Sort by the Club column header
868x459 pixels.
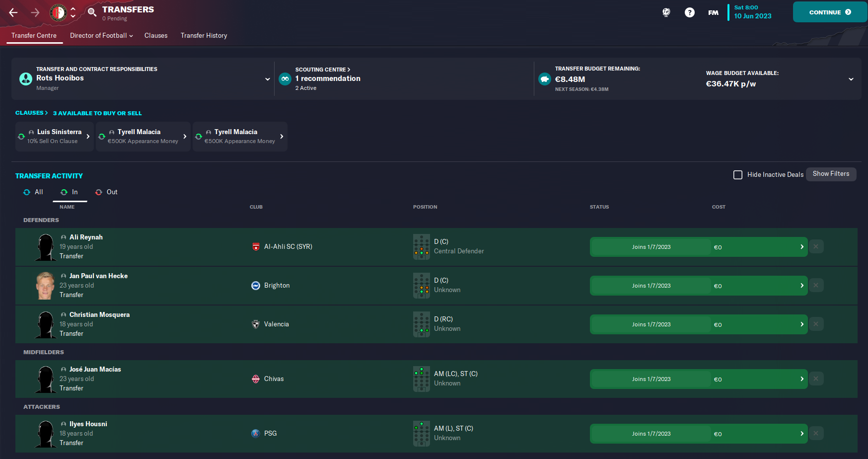click(x=256, y=207)
